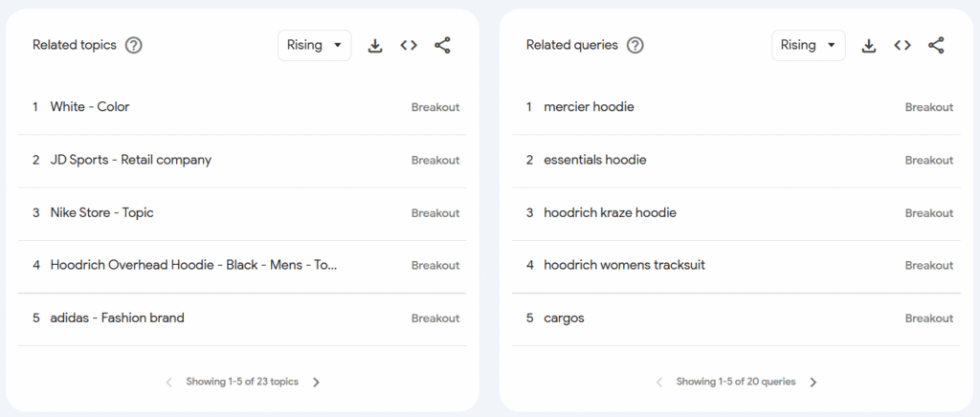Open help icon next to Related queries
This screenshot has width=980, height=417.
pos(635,45)
